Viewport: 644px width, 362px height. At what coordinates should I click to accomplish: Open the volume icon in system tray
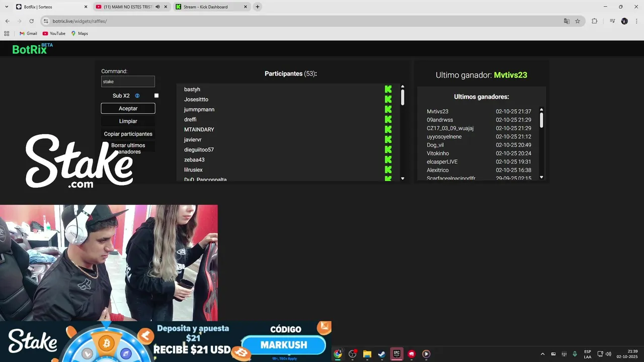[x=609, y=354]
